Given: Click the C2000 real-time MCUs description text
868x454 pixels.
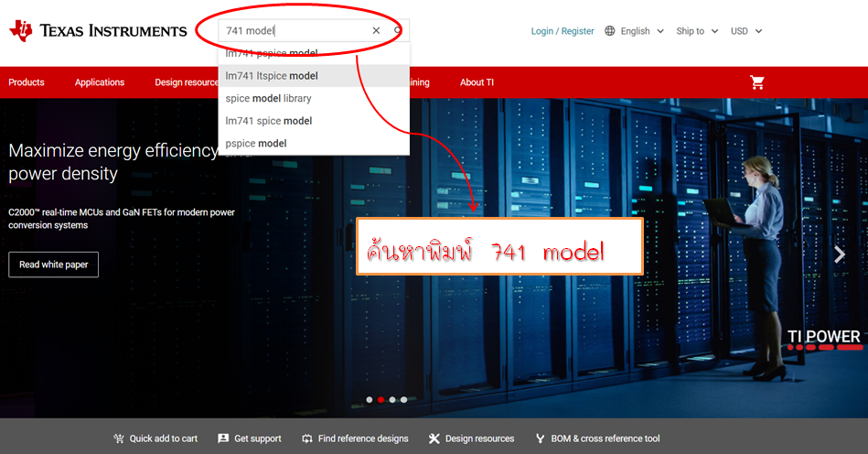Looking at the screenshot, I should click(x=122, y=219).
